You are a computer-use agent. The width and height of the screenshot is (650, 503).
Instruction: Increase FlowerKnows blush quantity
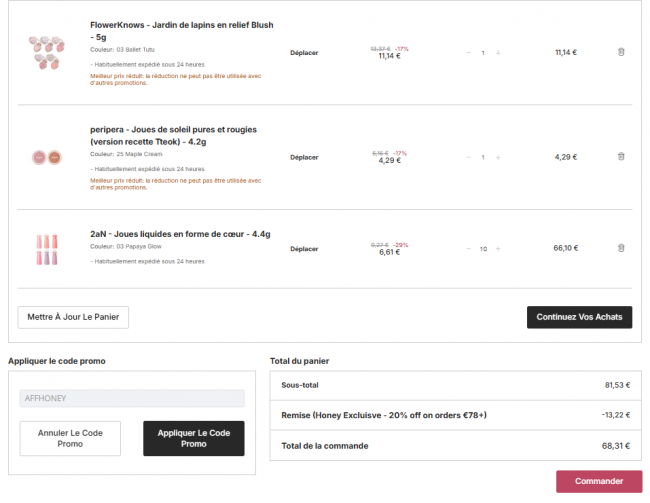pyautogui.click(x=498, y=53)
